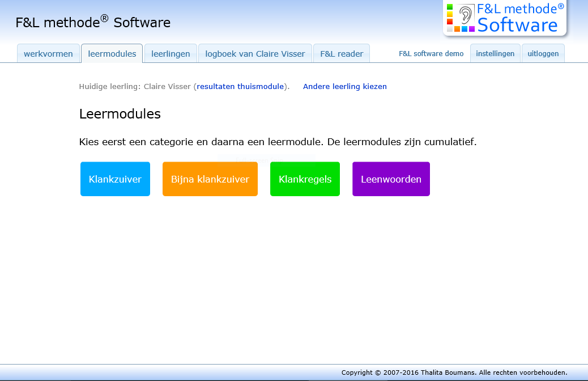Open the purple Leenwoorden category
588x381 pixels.
click(391, 179)
